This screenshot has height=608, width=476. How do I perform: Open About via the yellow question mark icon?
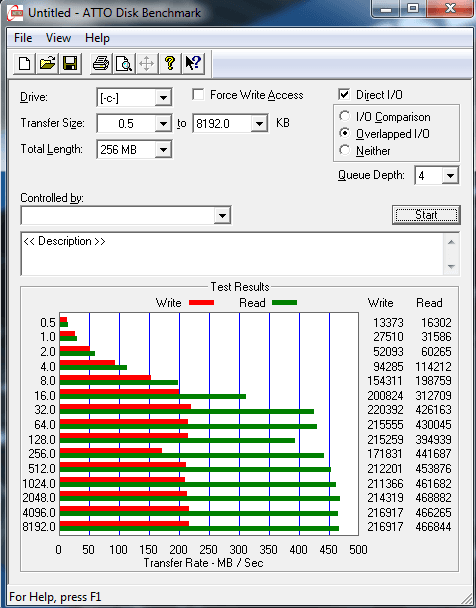click(x=169, y=63)
